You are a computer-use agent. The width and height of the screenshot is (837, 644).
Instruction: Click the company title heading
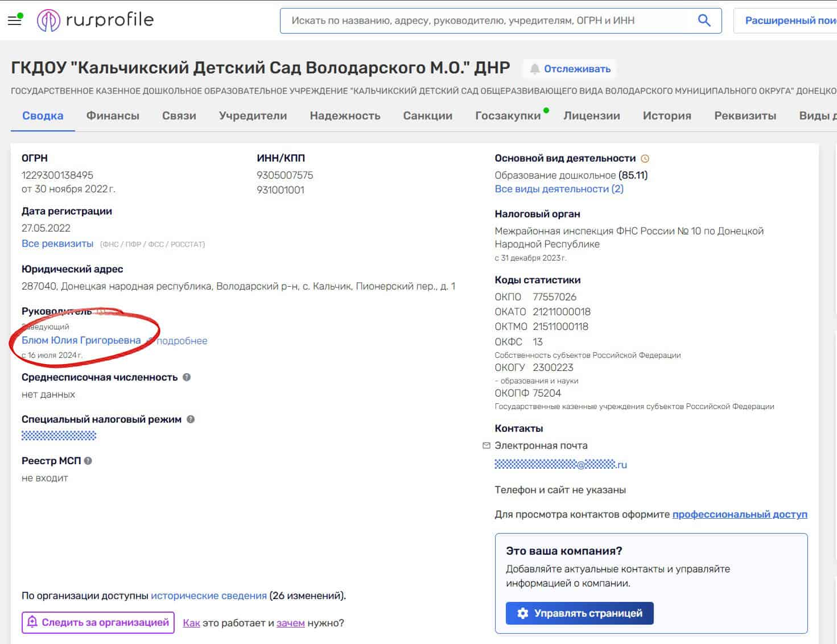click(261, 68)
